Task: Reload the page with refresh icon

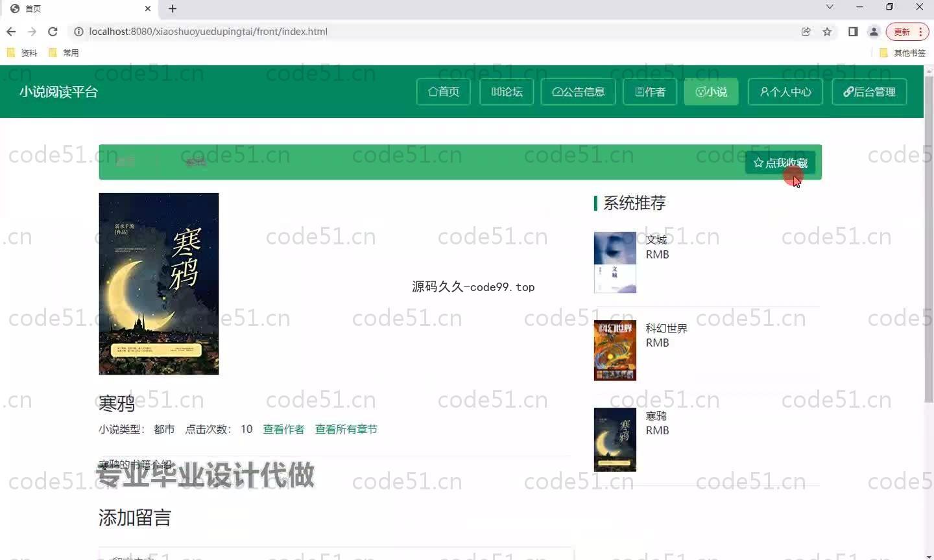Action: [x=53, y=31]
